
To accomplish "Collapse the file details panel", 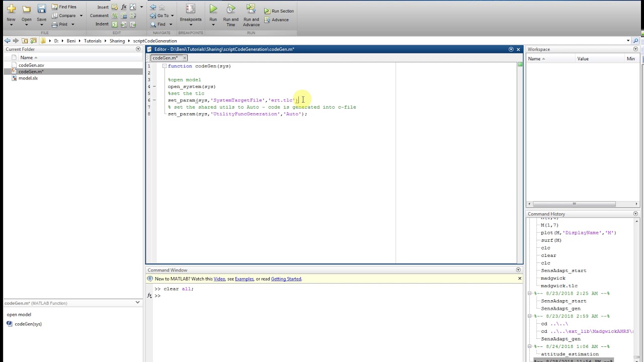I will click(137, 303).
